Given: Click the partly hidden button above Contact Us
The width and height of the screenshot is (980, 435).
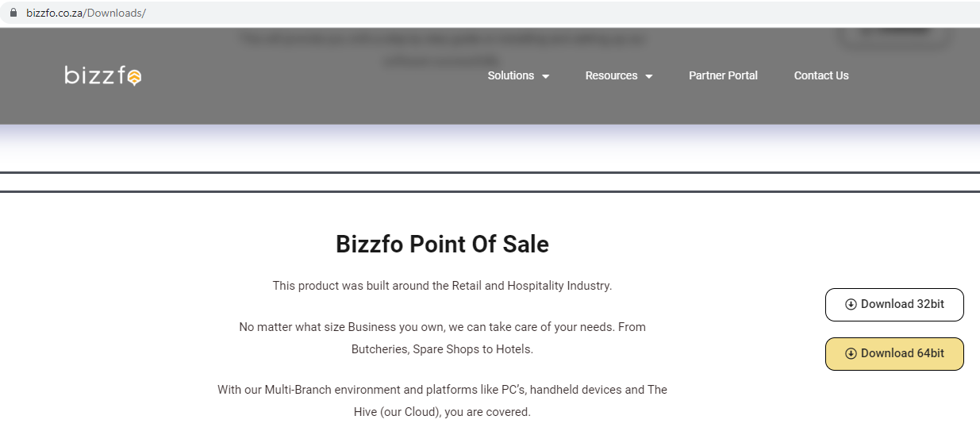Looking at the screenshot, I should click(x=893, y=35).
